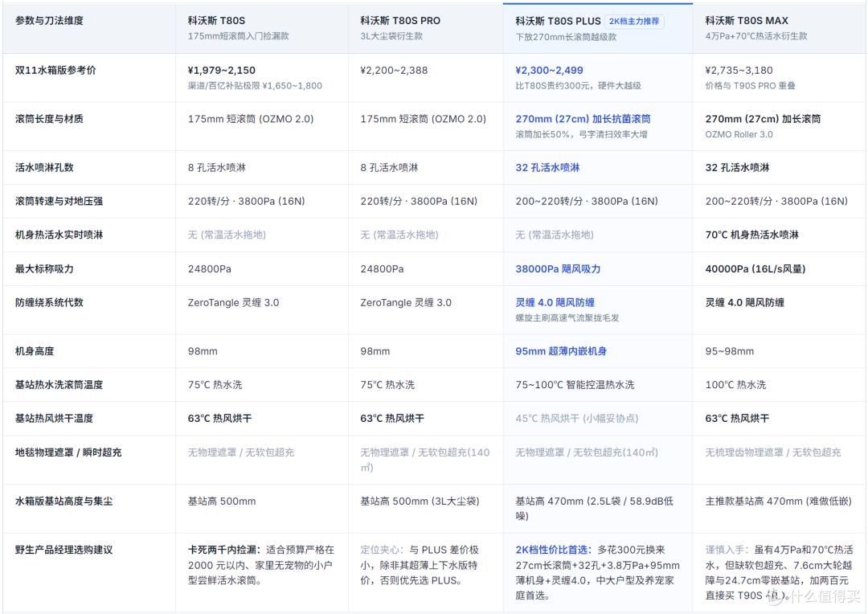Screen dimensions: 868x614
Task: Click the 3L大尘袋衍生款 subtitle
Action: [391, 36]
